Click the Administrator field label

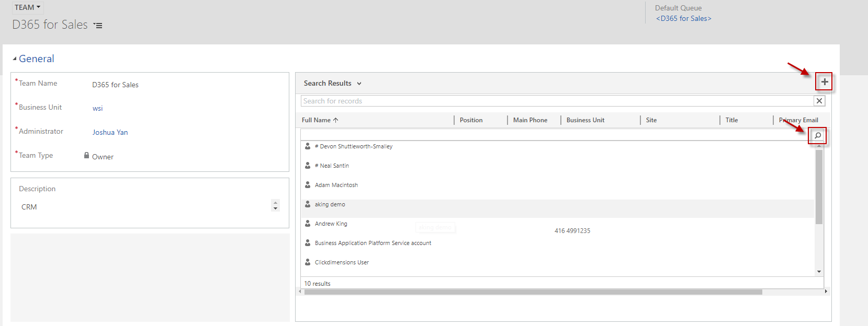(x=41, y=131)
